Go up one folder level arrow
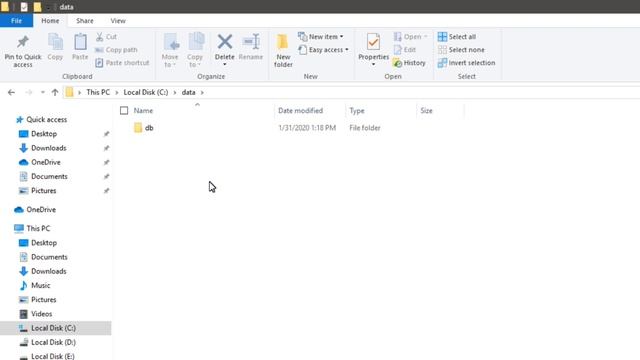 pos(55,92)
